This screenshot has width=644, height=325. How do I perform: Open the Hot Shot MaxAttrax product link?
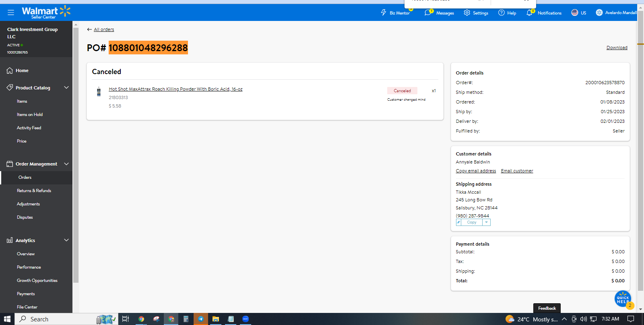[175, 89]
